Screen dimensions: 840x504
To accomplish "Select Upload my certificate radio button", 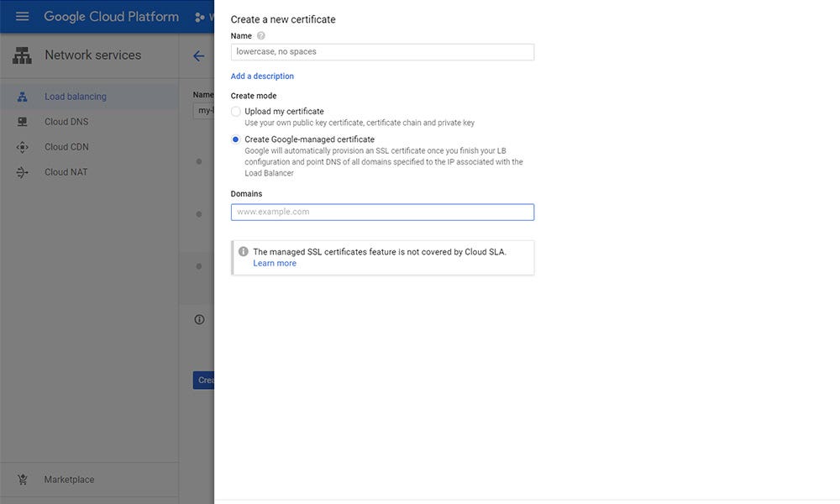I will coord(236,112).
